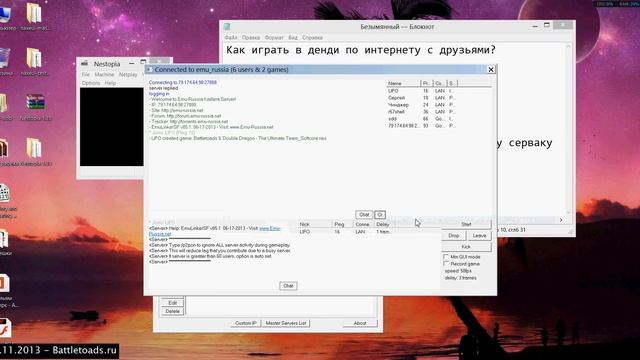Viewport: 640px width, 360px height.
Task: Click the About button
Action: [x=360, y=323]
